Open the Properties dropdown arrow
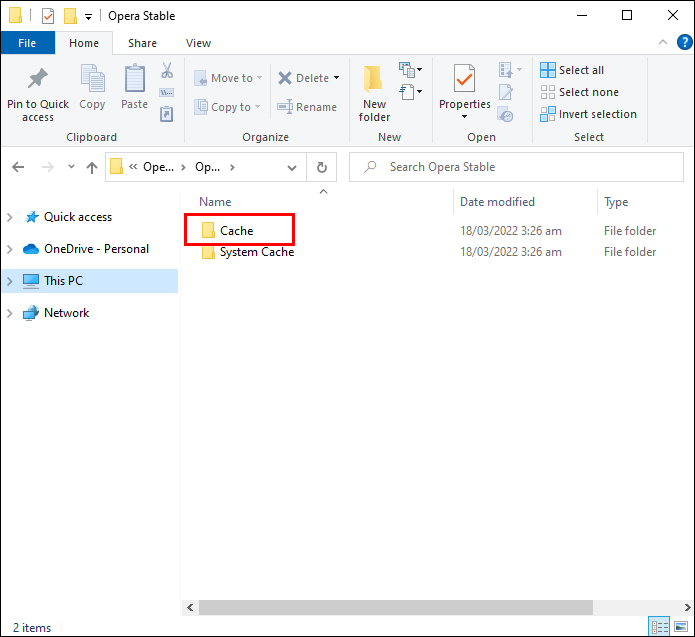The image size is (695, 637). click(x=465, y=117)
